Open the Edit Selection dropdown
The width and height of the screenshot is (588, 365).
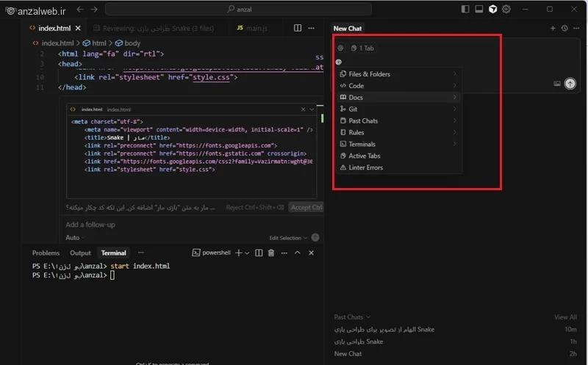[x=288, y=238]
